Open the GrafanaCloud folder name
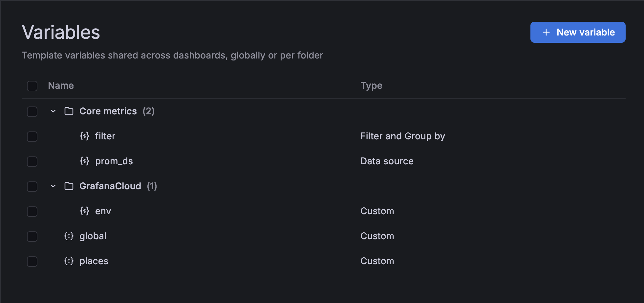The width and height of the screenshot is (644, 303). 110,186
